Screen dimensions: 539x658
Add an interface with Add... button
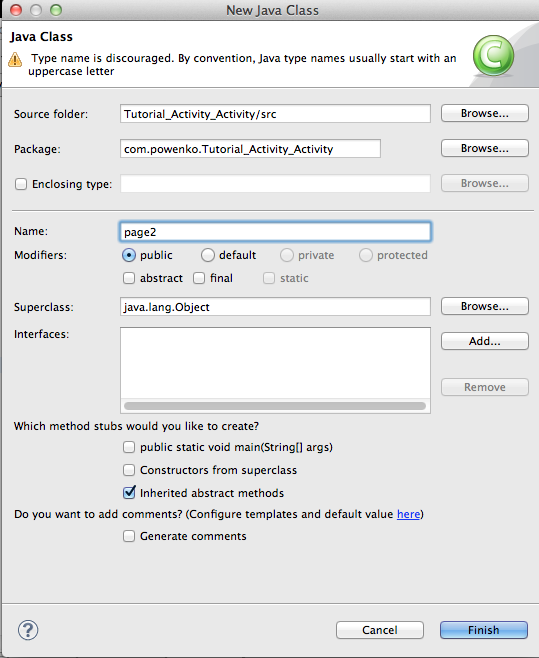coord(484,341)
